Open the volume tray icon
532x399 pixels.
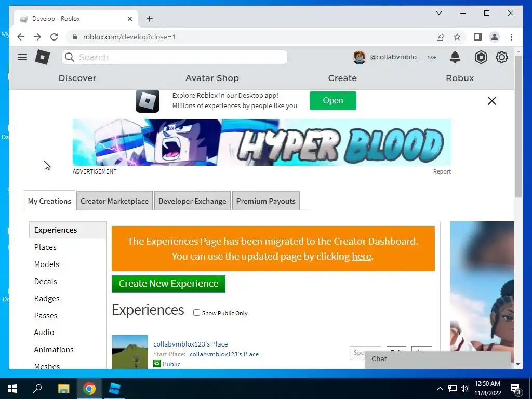point(464,389)
